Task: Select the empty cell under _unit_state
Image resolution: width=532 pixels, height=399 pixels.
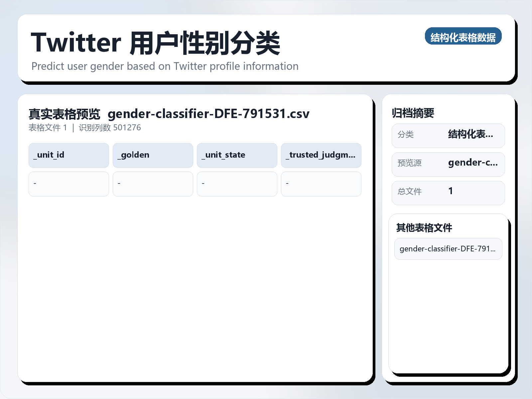Action: (237, 184)
